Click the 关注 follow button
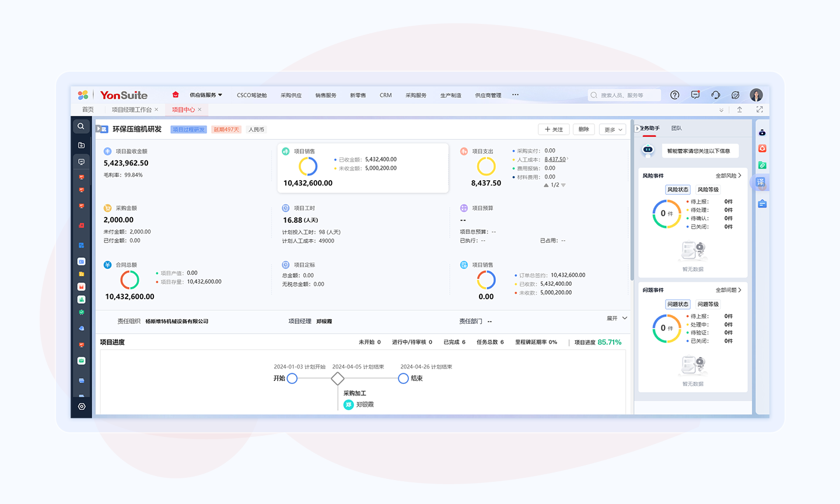Screen dimensions: 840x504 tap(554, 129)
